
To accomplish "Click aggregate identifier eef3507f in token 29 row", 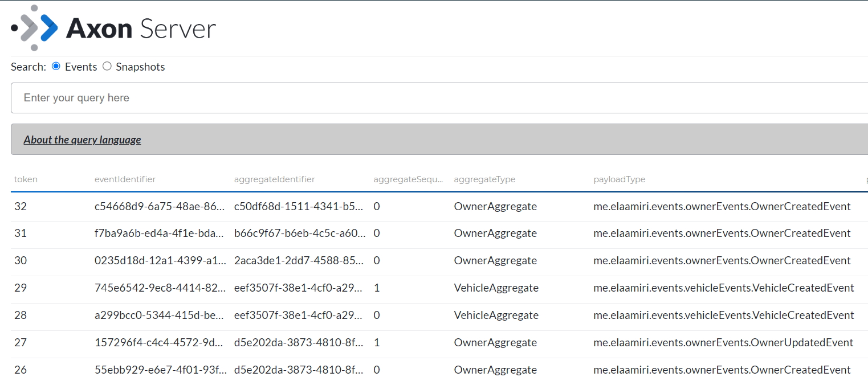I will click(299, 288).
